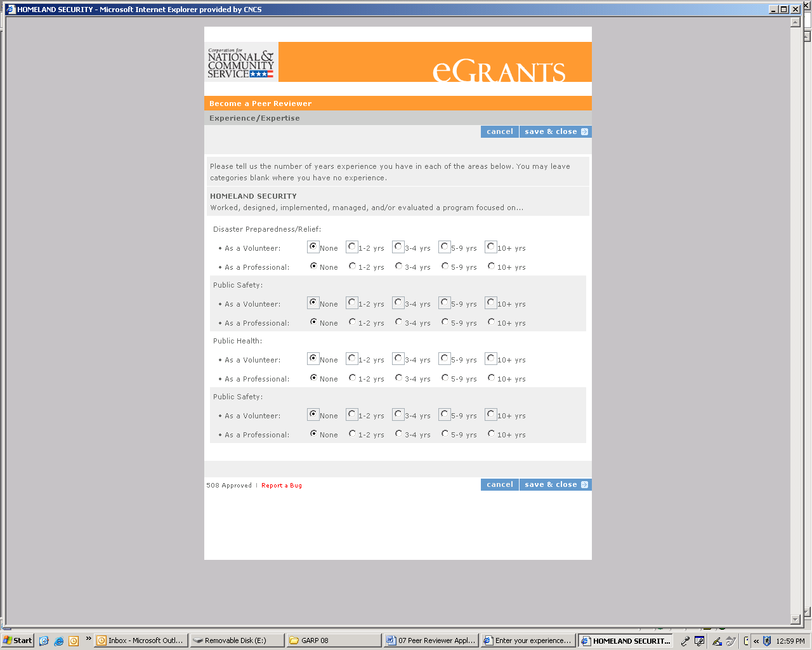Screen dimensions: 812x650
Task: Select 1-2 yrs for Disaster Preparedness volunteer
Action: [x=352, y=246]
